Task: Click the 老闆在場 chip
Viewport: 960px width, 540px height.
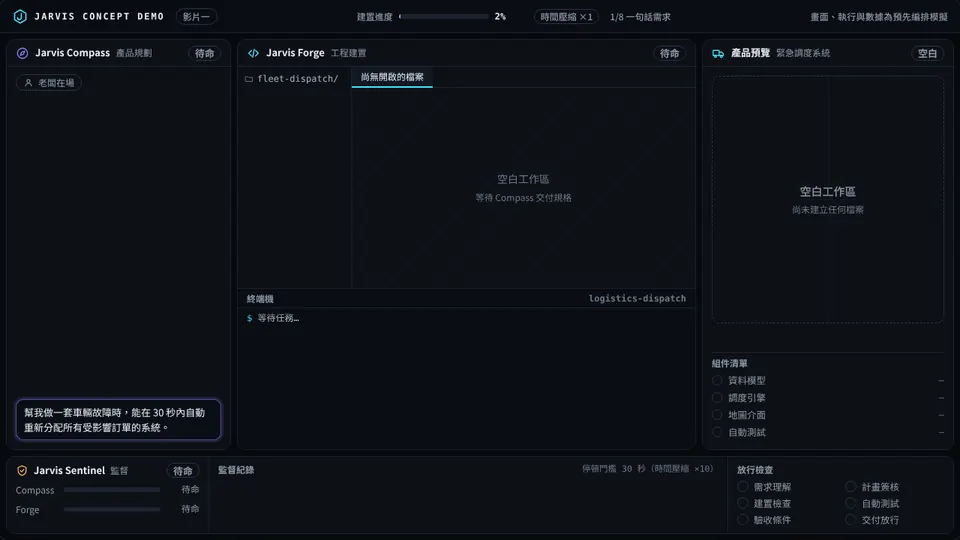Action: click(49, 83)
